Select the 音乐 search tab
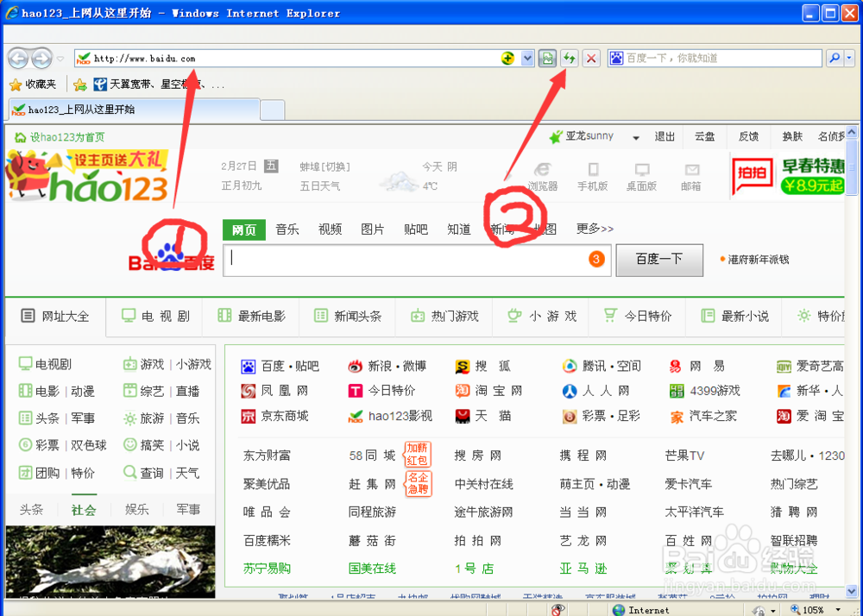 tap(287, 229)
